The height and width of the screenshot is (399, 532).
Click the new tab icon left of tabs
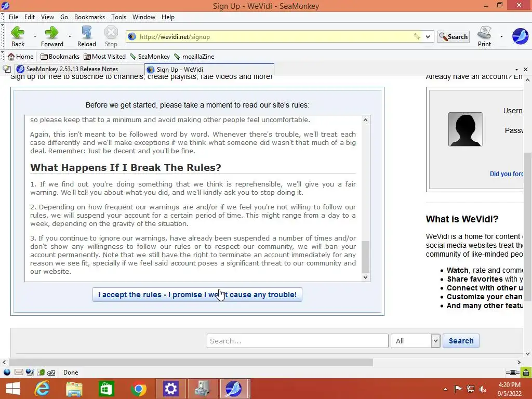pos(6,69)
